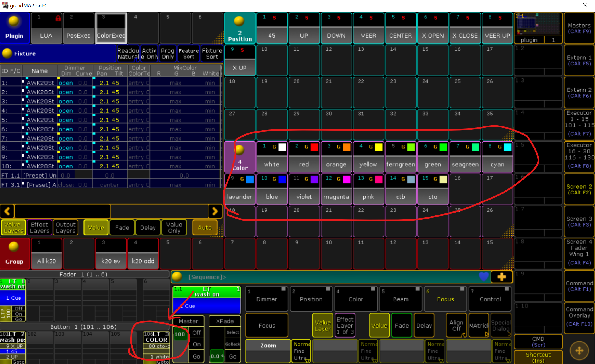Open the MAtricks expander button
Viewport: 595px width, 364px height.
479,326
